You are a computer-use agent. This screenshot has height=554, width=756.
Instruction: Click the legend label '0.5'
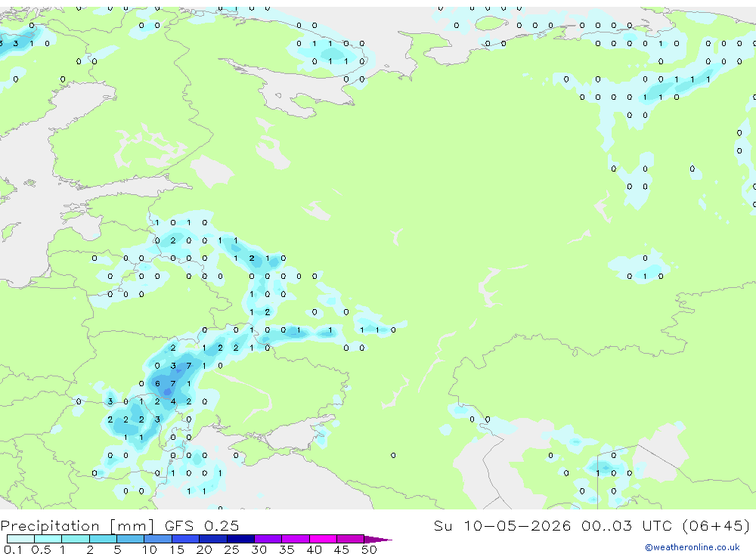[41, 549]
